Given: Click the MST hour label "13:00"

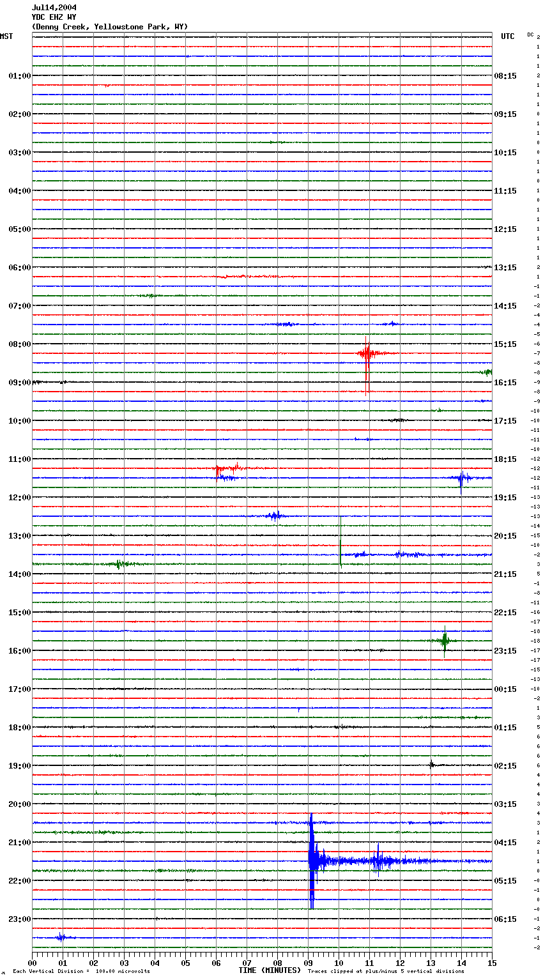Looking at the screenshot, I should (20, 536).
